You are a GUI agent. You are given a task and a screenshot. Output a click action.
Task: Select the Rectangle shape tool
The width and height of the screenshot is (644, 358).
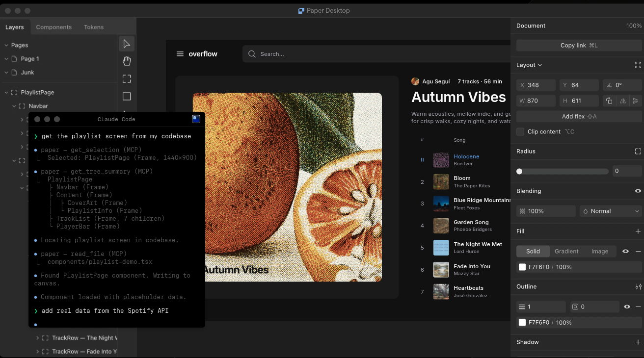pos(127,97)
